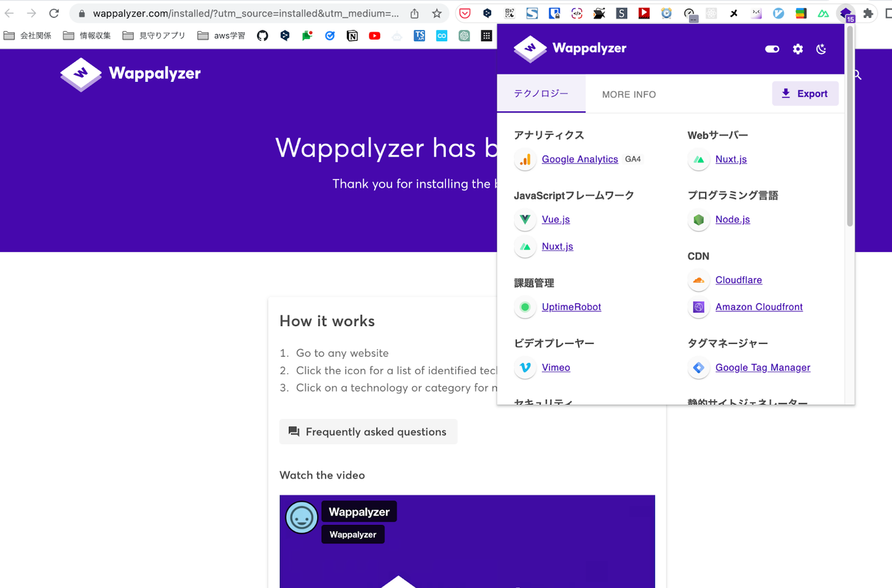The height and width of the screenshot is (588, 892).
Task: Open the Nuxt.js link under Webサーバー
Action: click(731, 159)
